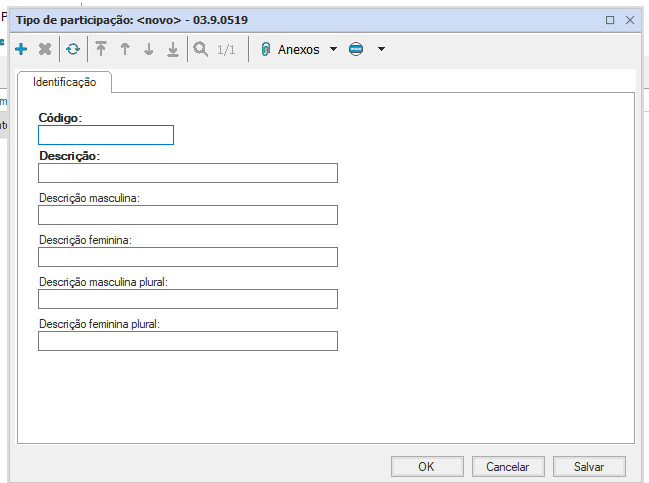This screenshot has height=483, width=649.
Task: Click the delete record X icon
Action: tap(45, 49)
